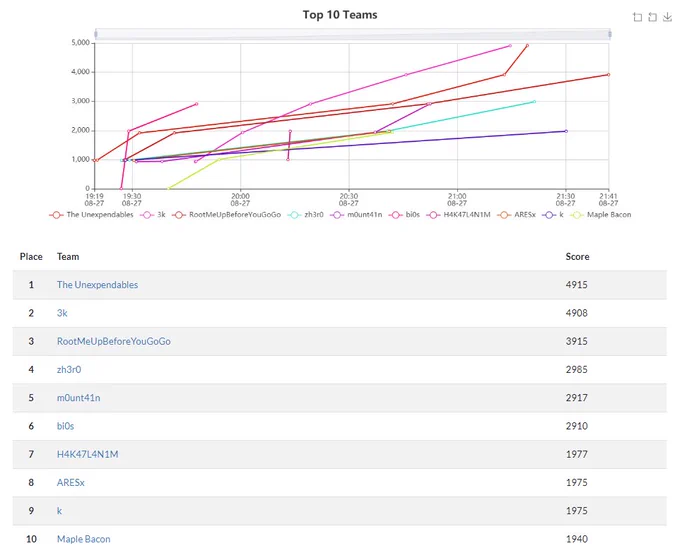Click the Top 10 Teams chart title

click(x=340, y=15)
